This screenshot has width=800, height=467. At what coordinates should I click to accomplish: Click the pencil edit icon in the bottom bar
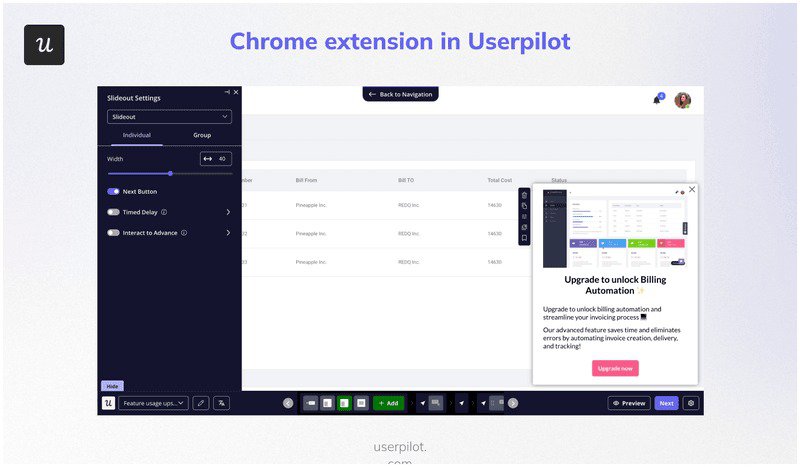tap(201, 403)
